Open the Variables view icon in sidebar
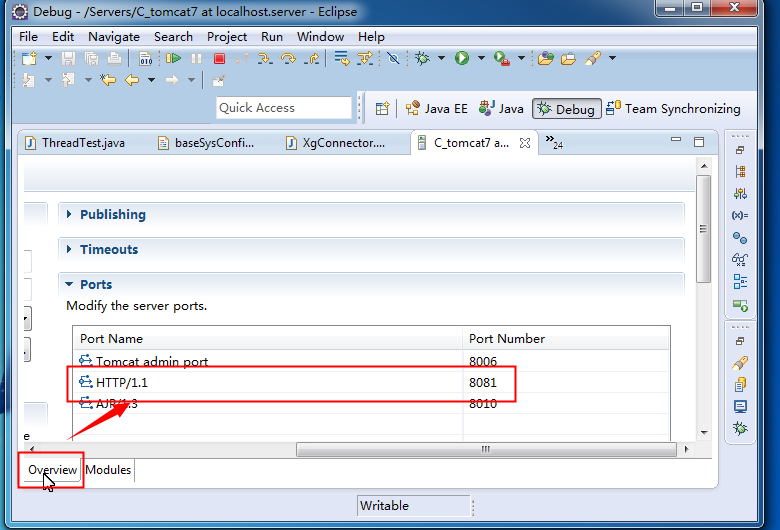 pos(740,215)
